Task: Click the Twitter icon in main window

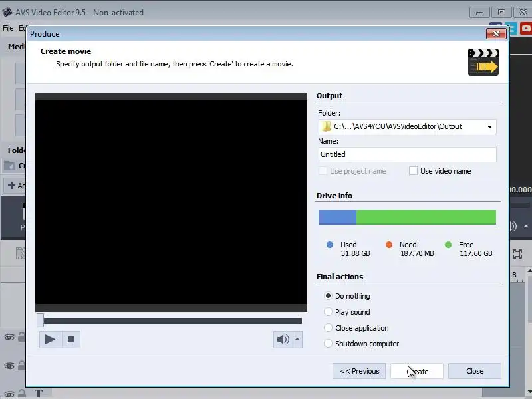Action: (x=513, y=28)
